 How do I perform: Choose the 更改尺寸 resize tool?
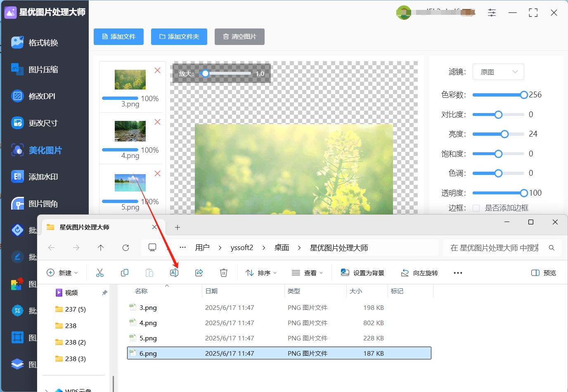coord(35,123)
